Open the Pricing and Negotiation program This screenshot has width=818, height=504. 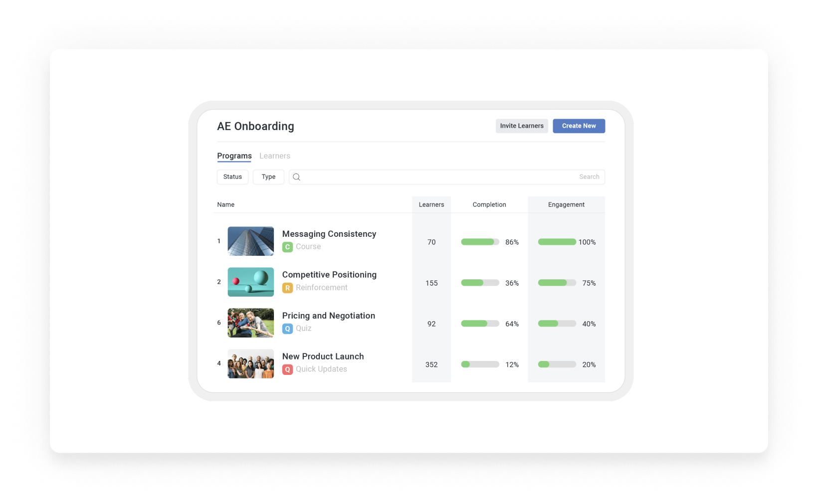[x=329, y=316]
